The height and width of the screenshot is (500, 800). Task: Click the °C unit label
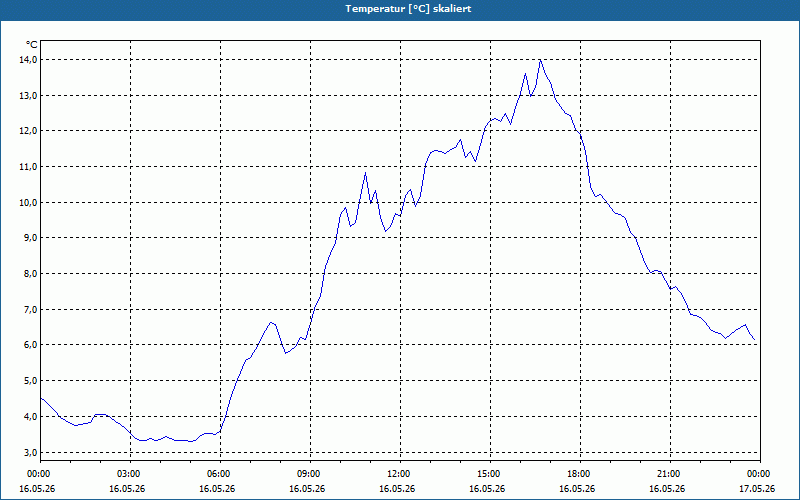32,45
